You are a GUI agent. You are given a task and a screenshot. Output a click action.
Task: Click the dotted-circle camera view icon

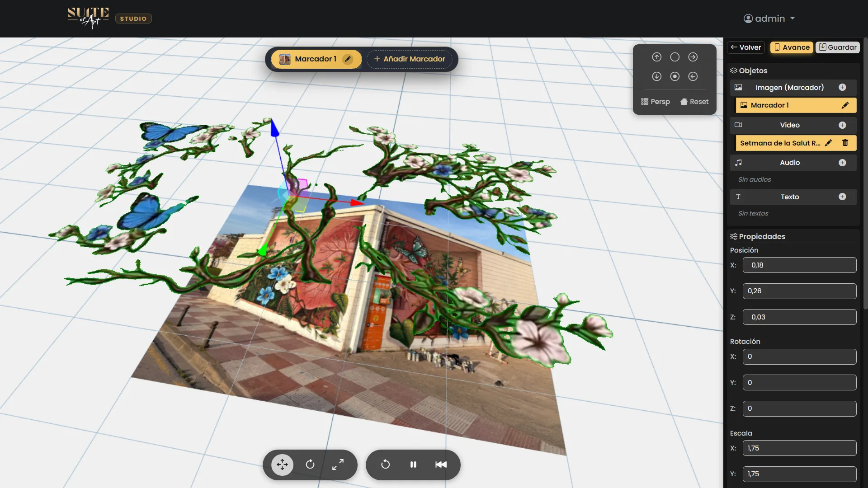click(x=675, y=76)
